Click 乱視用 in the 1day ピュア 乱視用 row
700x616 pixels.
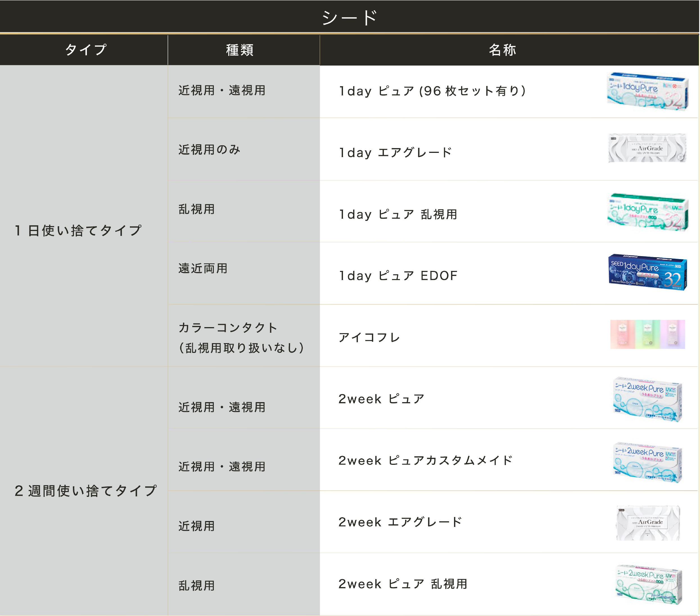pos(197,209)
